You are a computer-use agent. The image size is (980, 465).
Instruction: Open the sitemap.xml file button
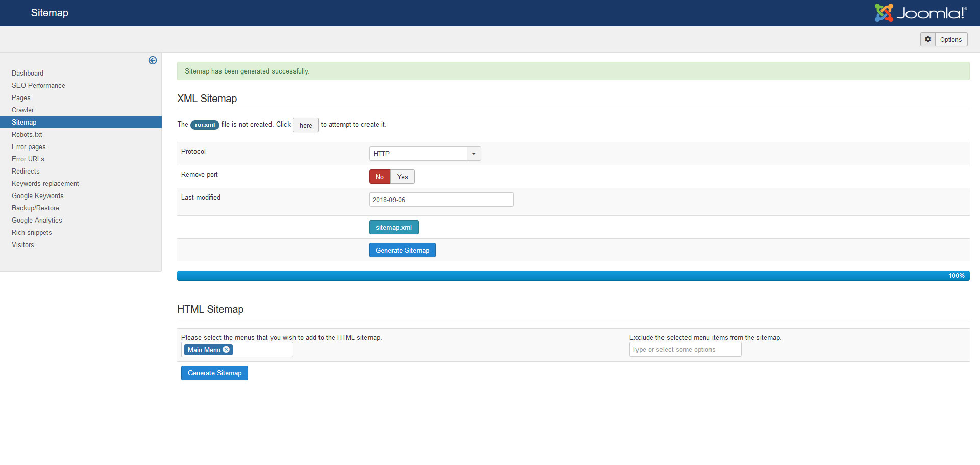point(394,227)
